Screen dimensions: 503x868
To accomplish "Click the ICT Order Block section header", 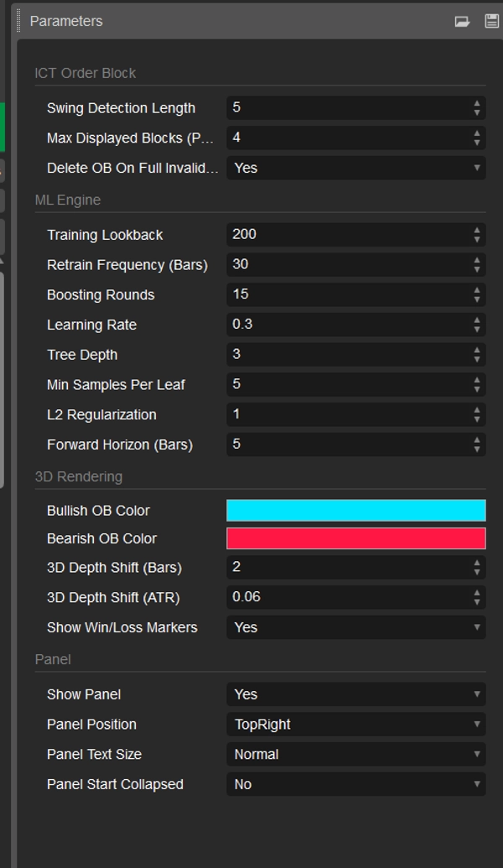I will pyautogui.click(x=86, y=73).
